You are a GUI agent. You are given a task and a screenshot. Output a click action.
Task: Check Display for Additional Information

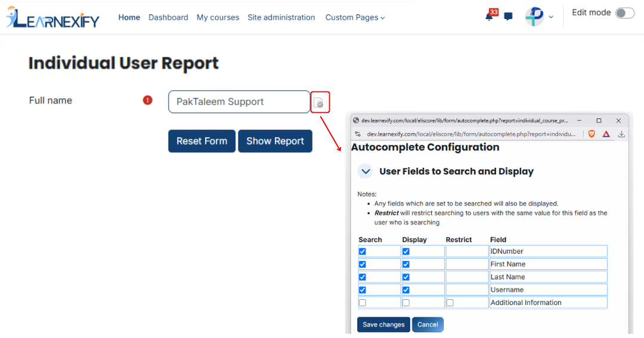pyautogui.click(x=406, y=303)
